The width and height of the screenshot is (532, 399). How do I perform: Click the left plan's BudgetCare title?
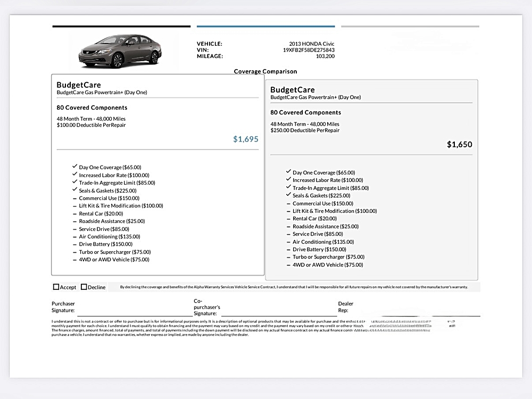pyautogui.click(x=79, y=85)
